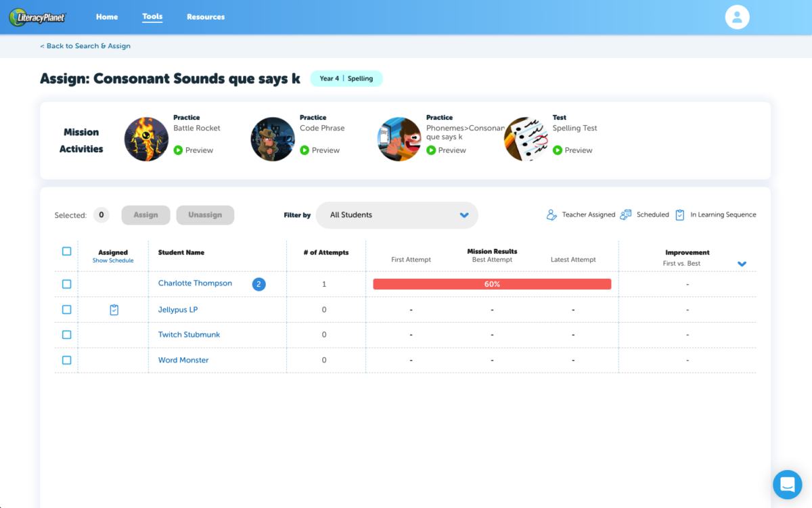Image resolution: width=812 pixels, height=508 pixels.
Task: Click Jellypus LP learning sequence icon
Action: [114, 310]
